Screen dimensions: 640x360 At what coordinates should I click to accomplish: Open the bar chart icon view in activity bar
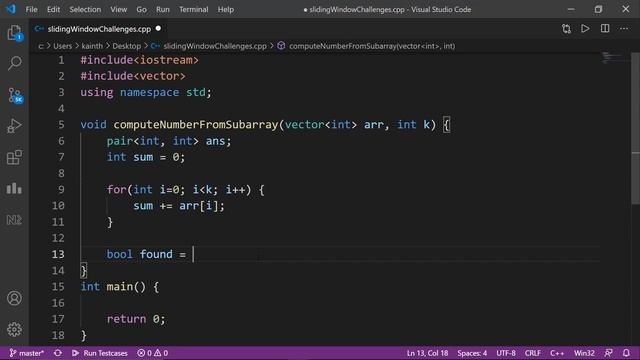point(14,188)
